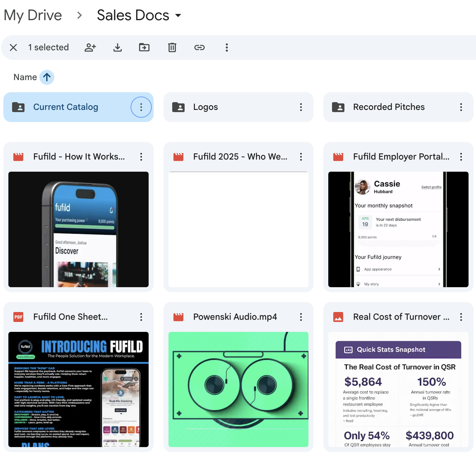476x466 pixels.
Task: Clear the current selection with the X
Action: coord(13,48)
